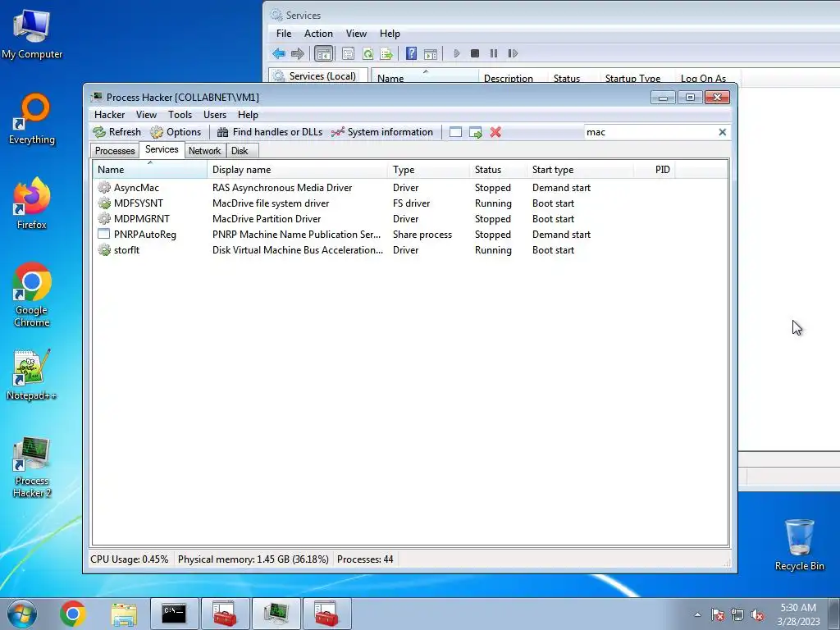Viewport: 840px width, 630px height.
Task: Open the Help menu in Process Hacker
Action: pos(248,115)
